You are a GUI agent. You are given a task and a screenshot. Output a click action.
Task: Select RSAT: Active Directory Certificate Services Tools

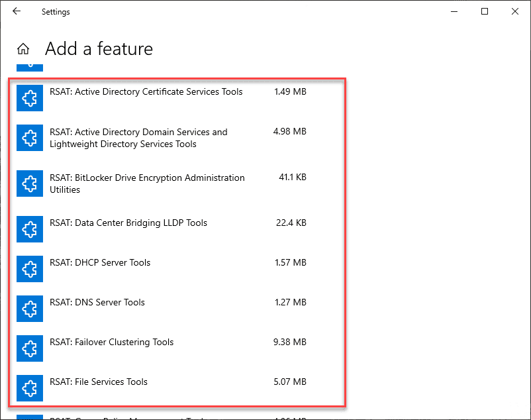146,92
